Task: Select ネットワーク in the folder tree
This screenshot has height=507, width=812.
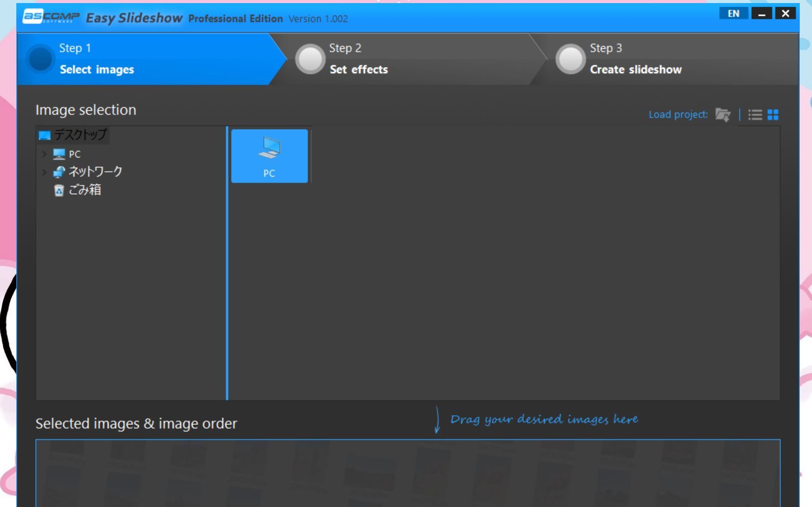Action: 95,171
